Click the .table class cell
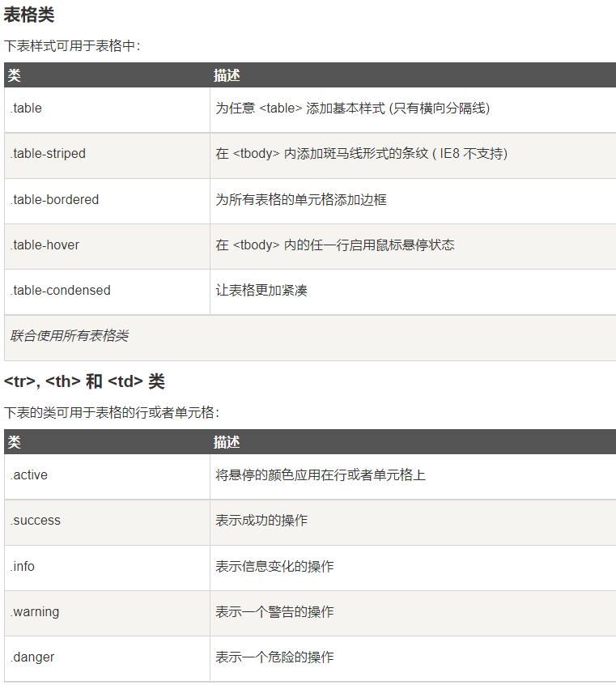616x685 pixels. pyautogui.click(x=26, y=108)
